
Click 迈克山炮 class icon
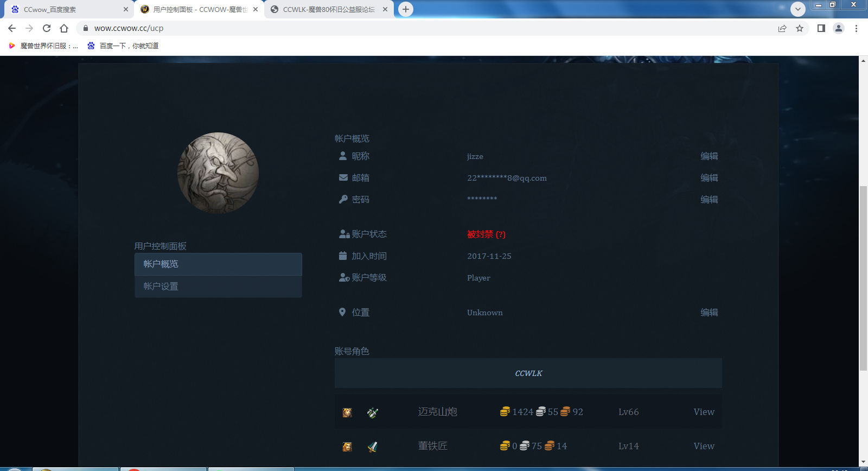[372, 412]
